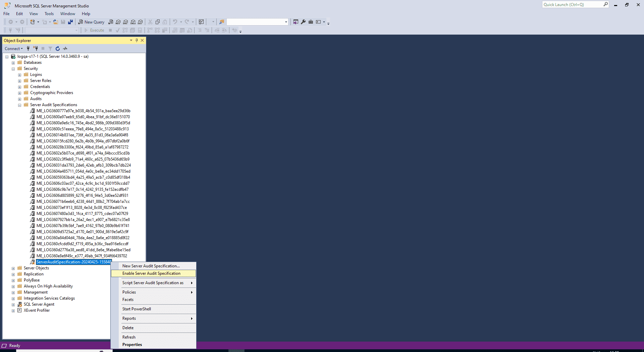Expand the Management node
This screenshot has height=352, width=644.
13,293
